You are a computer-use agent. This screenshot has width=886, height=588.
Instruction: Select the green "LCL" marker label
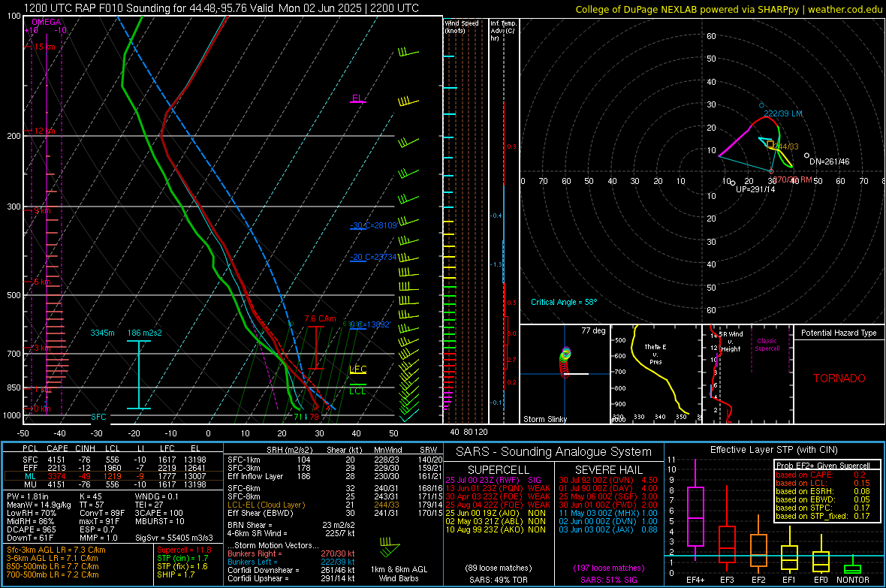357,390
